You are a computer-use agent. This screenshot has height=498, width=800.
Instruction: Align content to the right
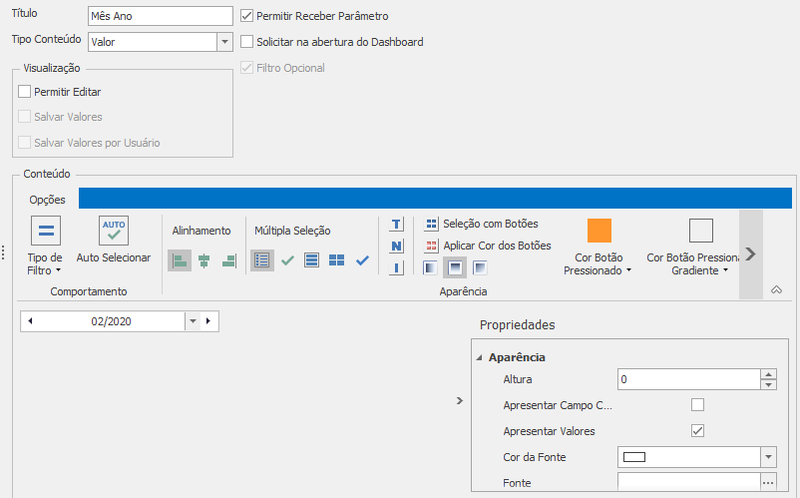click(x=229, y=261)
